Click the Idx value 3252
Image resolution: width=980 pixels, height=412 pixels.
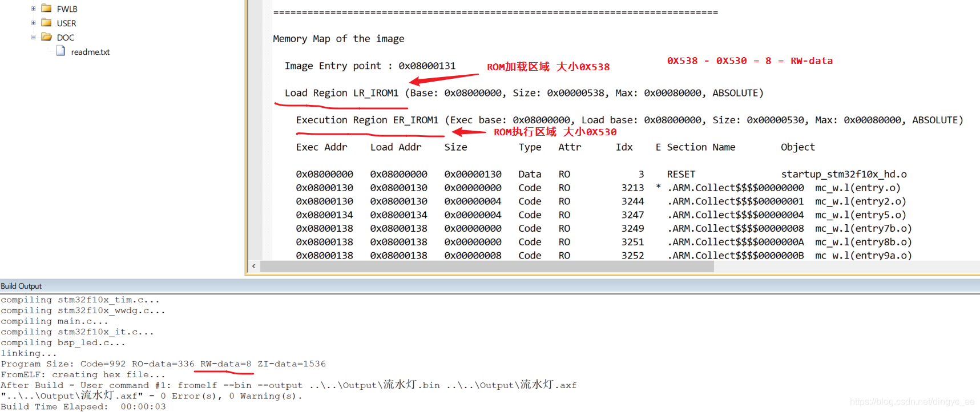coord(632,256)
